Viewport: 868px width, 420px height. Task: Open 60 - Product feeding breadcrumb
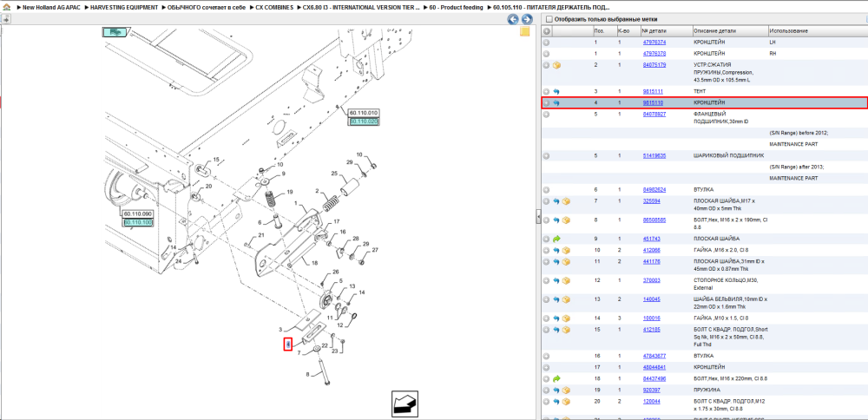(457, 7)
